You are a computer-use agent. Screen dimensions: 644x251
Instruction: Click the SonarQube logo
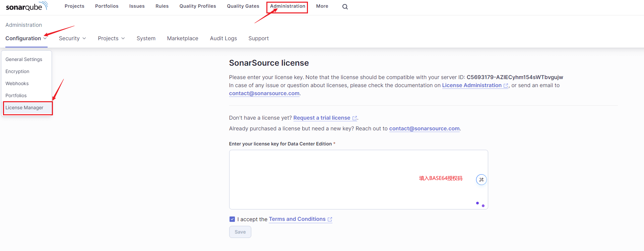coord(27,6)
